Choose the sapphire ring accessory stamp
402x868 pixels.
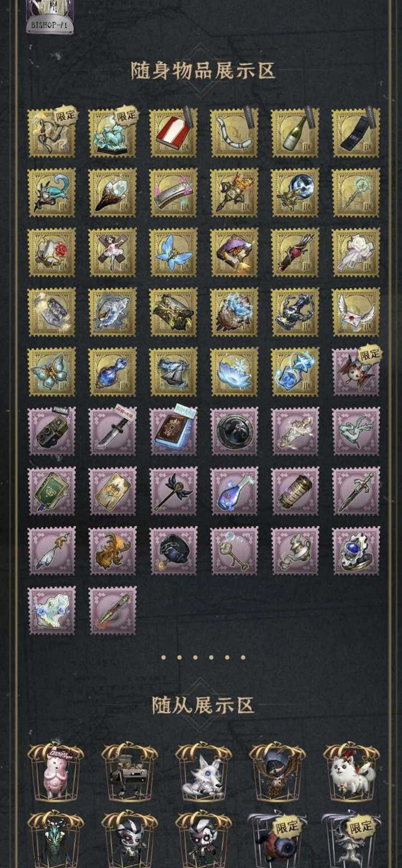coord(356,551)
